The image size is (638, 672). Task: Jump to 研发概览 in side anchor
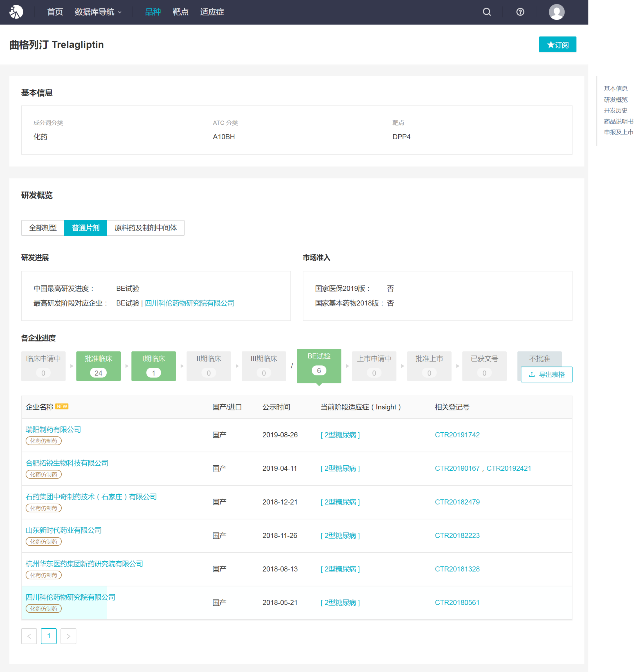coord(615,99)
